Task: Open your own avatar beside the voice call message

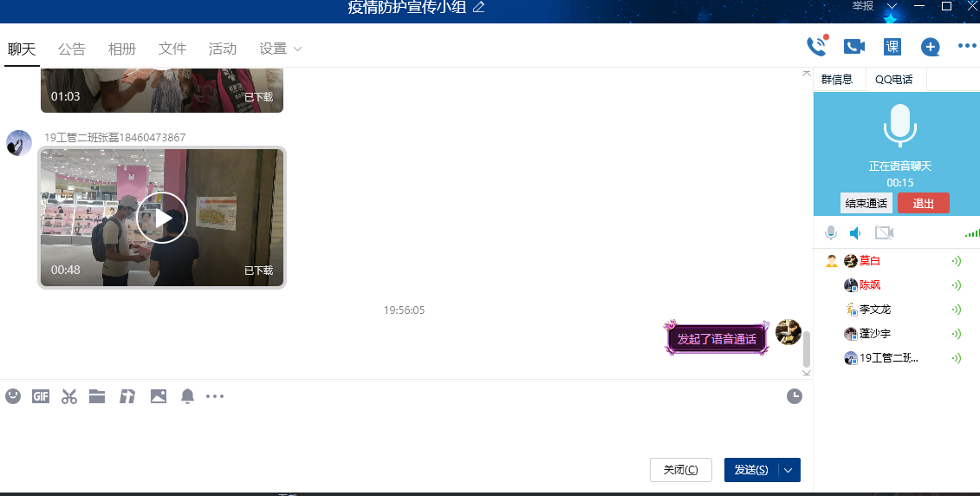Action: [789, 332]
